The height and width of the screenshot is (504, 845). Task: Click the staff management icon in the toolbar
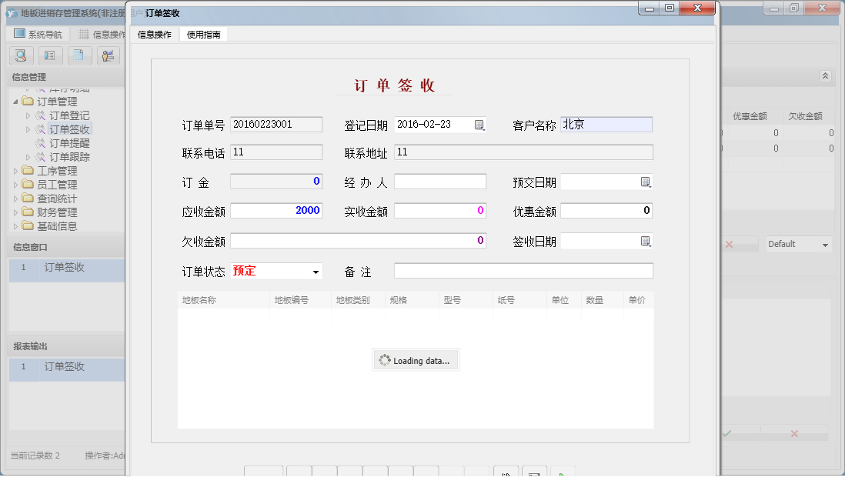click(108, 55)
